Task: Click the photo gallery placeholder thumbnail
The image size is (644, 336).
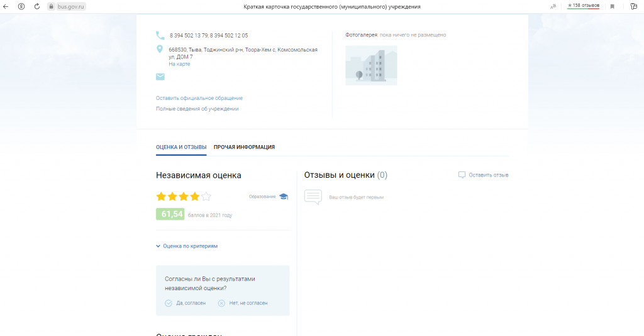Action: tap(371, 65)
